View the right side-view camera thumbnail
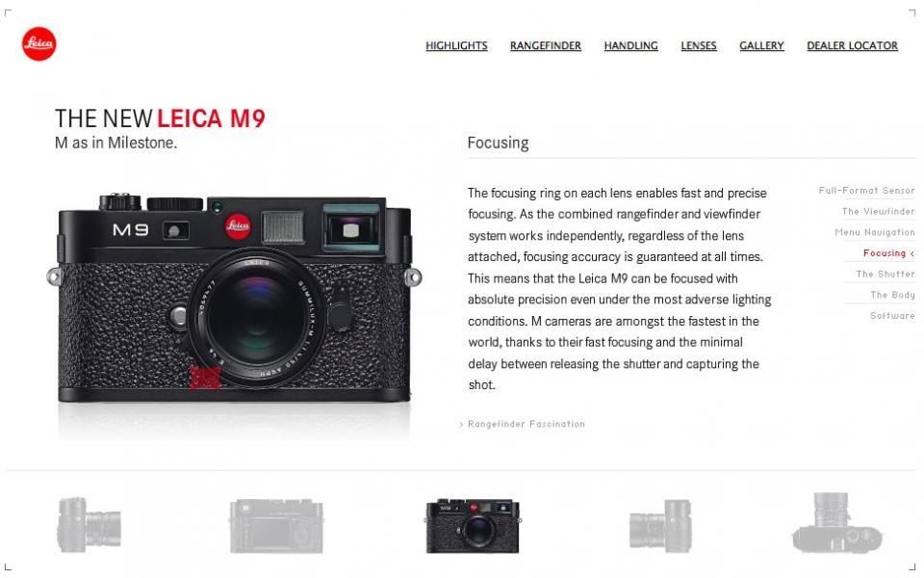The width and height of the screenshot is (924, 578). click(660, 526)
